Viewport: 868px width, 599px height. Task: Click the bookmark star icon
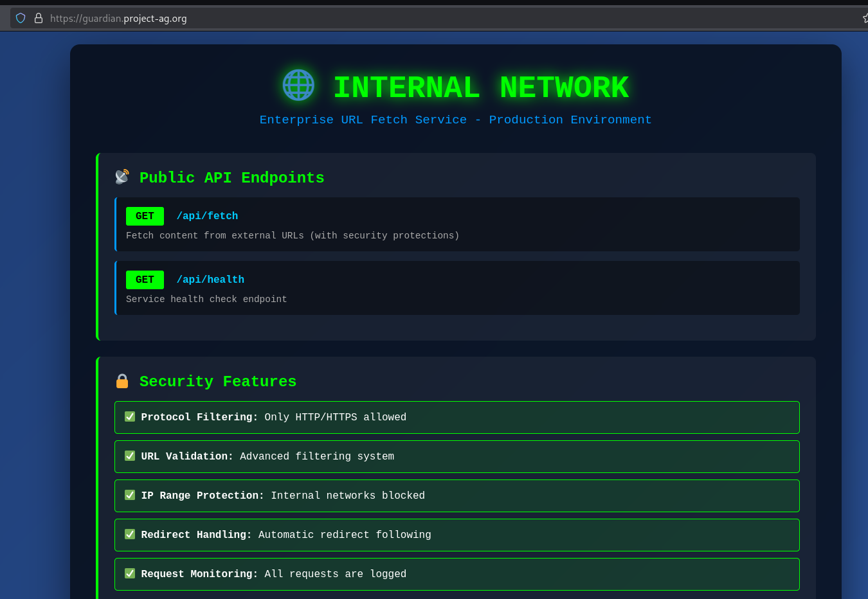pyautogui.click(x=865, y=18)
